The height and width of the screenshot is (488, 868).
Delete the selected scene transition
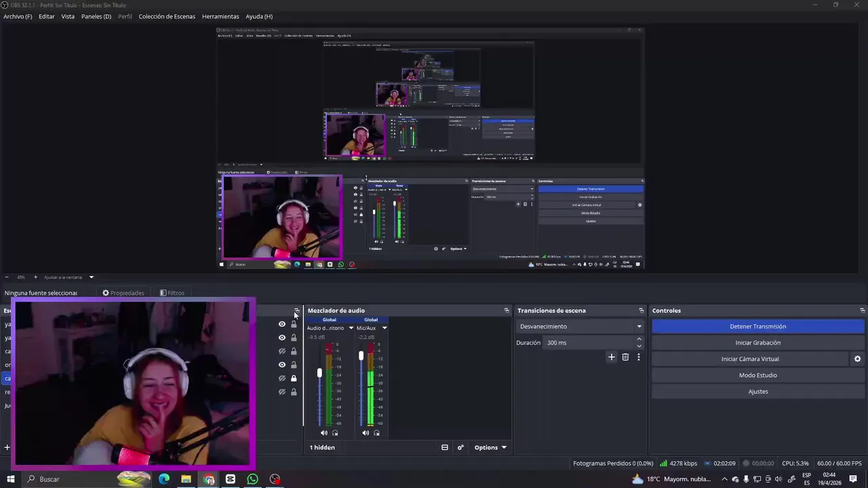coord(625,357)
